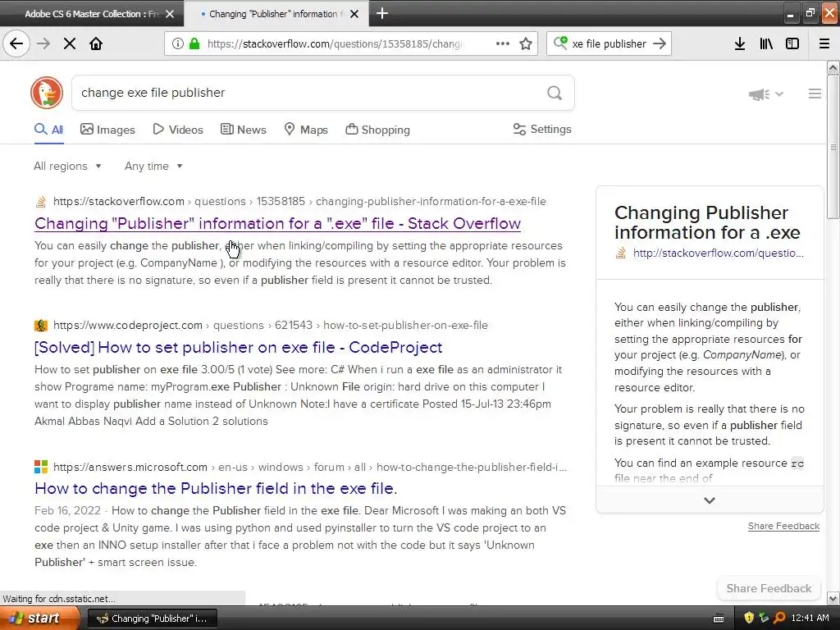
Task: Click the tray security shield icon
Action: [748, 618]
